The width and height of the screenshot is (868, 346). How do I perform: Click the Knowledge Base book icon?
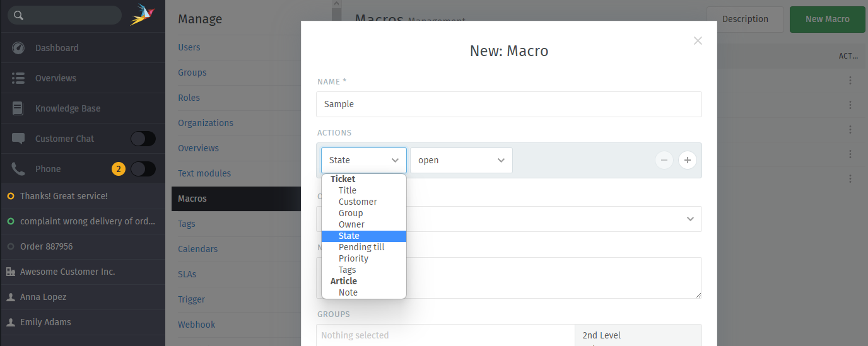pyautogui.click(x=18, y=108)
